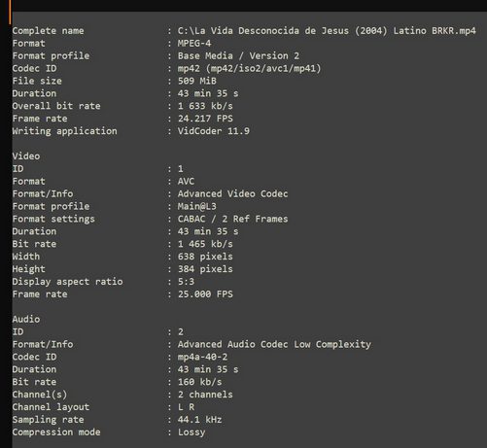Select the Format profile Main@L3 value
487x448 pixels.
[x=197, y=206]
